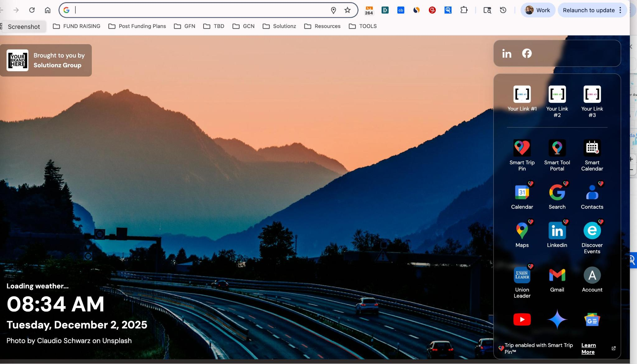The width and height of the screenshot is (637, 364).
Task: Expand the Chrome three-dot menu
Action: (x=620, y=10)
